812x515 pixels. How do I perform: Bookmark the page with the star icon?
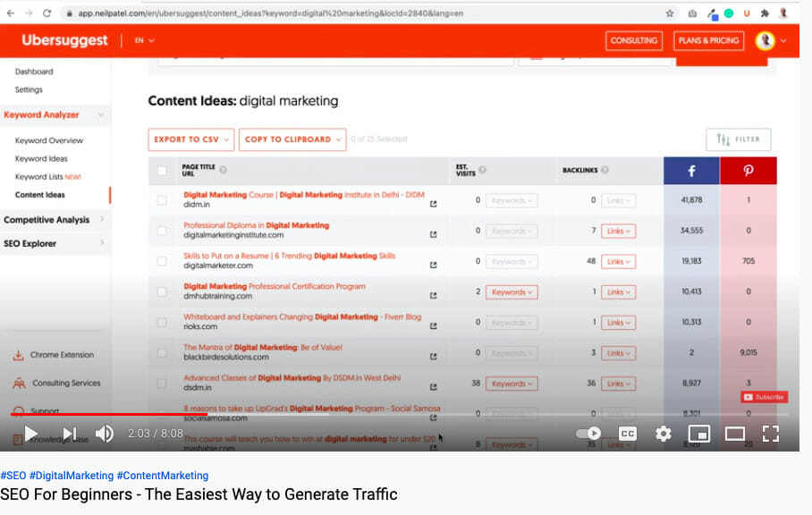coord(670,13)
